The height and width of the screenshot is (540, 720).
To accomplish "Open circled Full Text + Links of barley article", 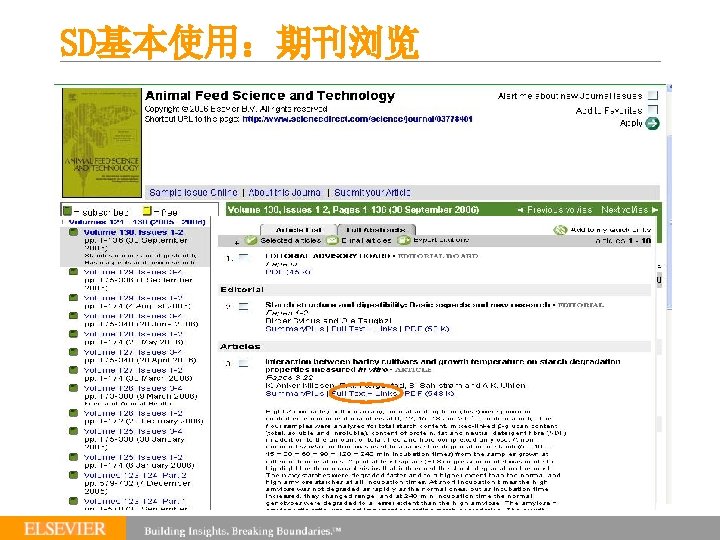I will coord(365,394).
